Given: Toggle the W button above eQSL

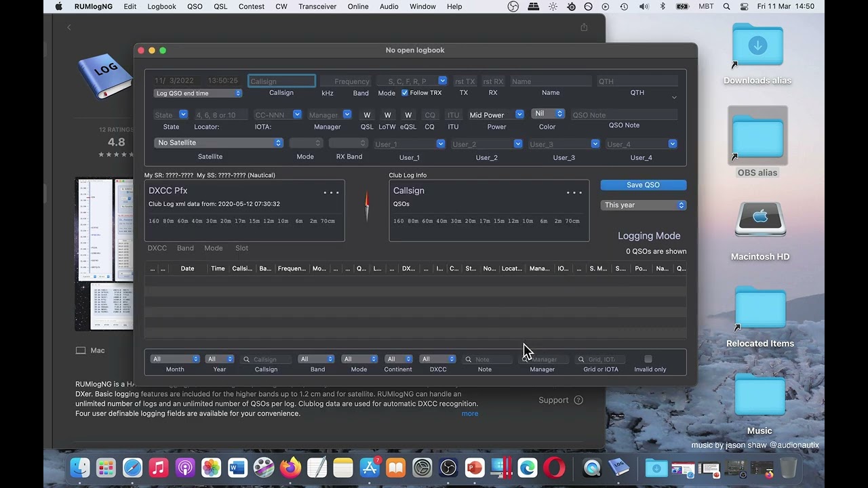Looking at the screenshot, I should 408,115.
